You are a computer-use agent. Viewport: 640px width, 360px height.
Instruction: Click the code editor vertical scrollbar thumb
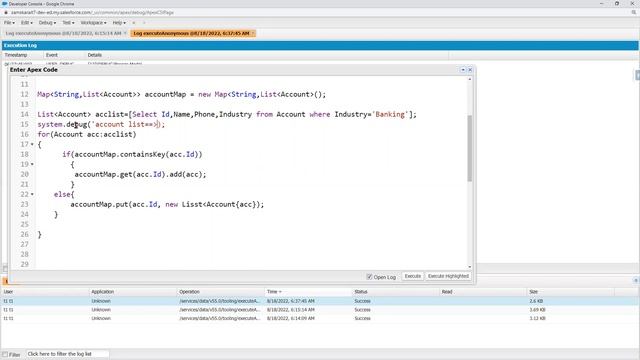pos(470,148)
